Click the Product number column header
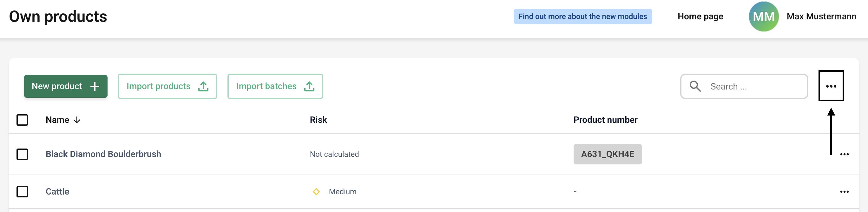The image size is (868, 212). [x=605, y=120]
